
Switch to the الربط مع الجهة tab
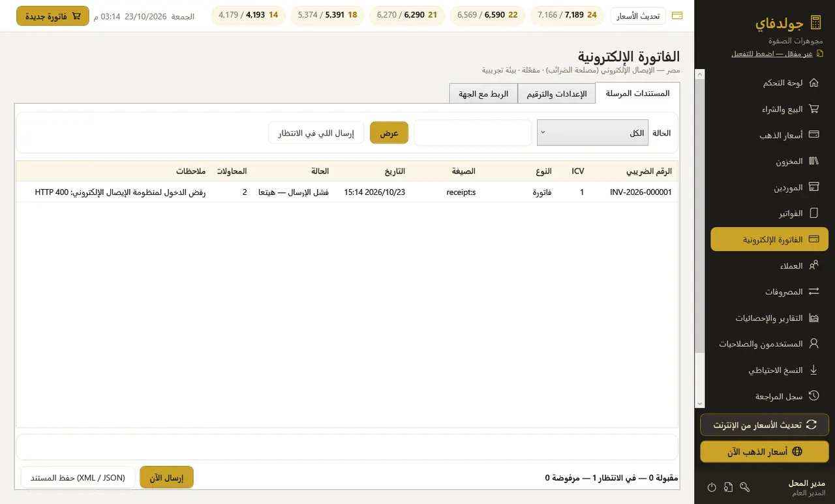tap(483, 93)
